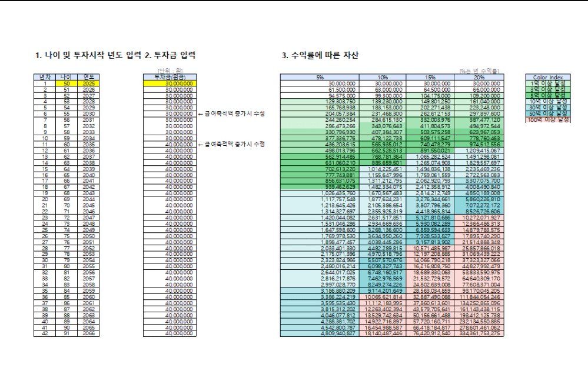The height and width of the screenshot is (381, 588).
Task: Click the '3. 수익률에 따른 자산' section title
Action: [320, 55]
